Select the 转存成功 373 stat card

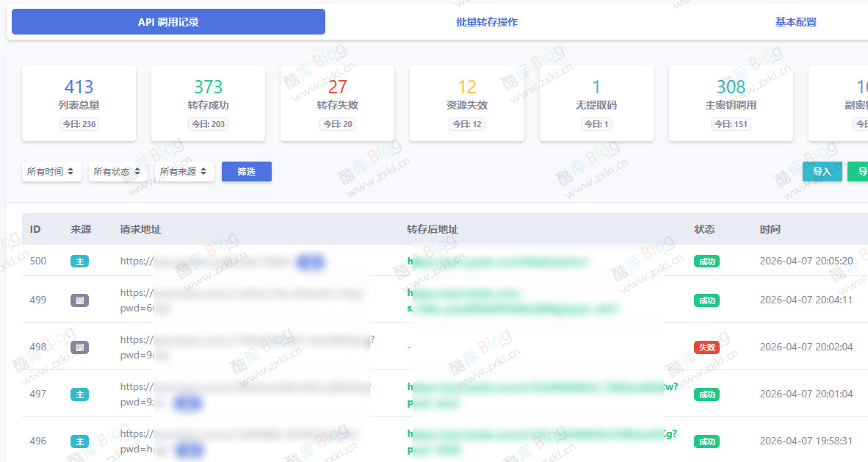pos(208,103)
